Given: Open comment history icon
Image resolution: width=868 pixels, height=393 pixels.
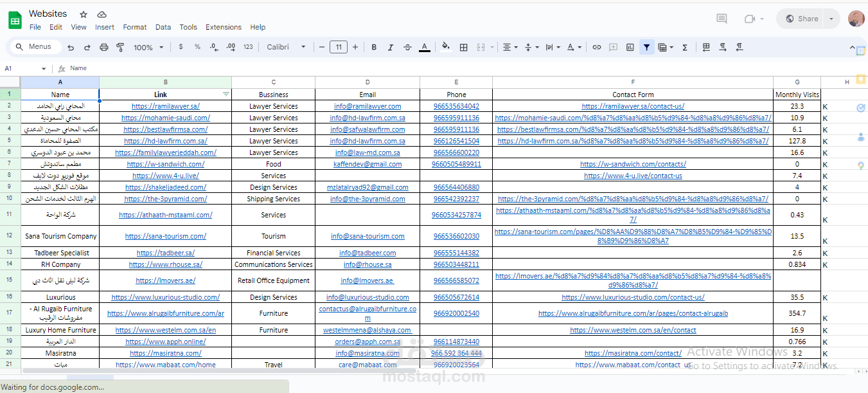Looking at the screenshot, I should [x=722, y=19].
